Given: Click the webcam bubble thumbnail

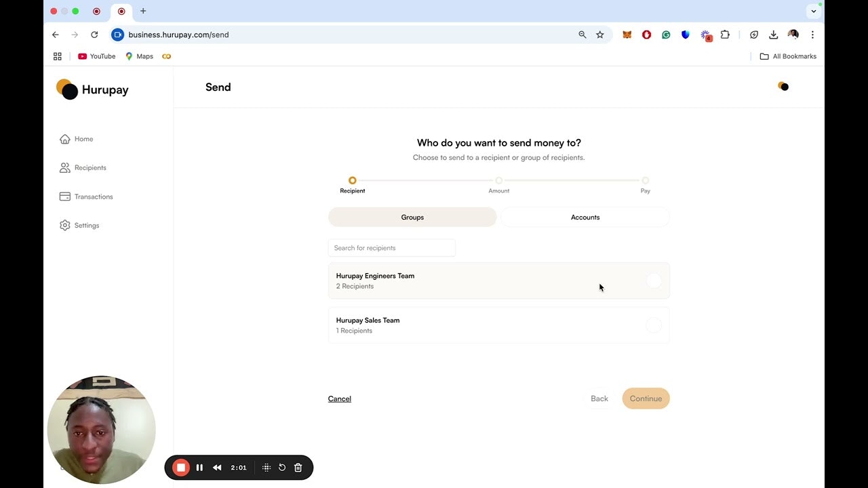Looking at the screenshot, I should click(x=102, y=430).
